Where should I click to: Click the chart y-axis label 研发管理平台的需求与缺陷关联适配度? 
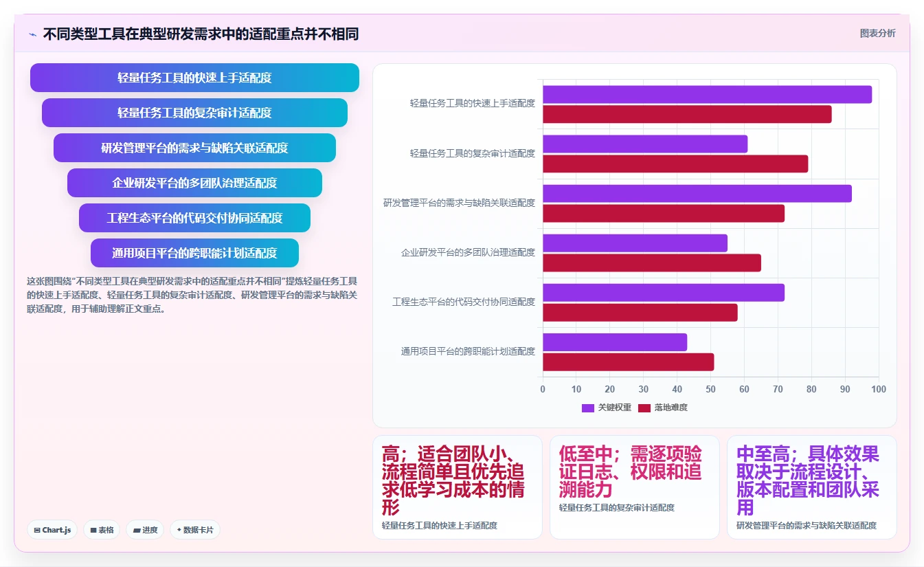click(x=459, y=203)
